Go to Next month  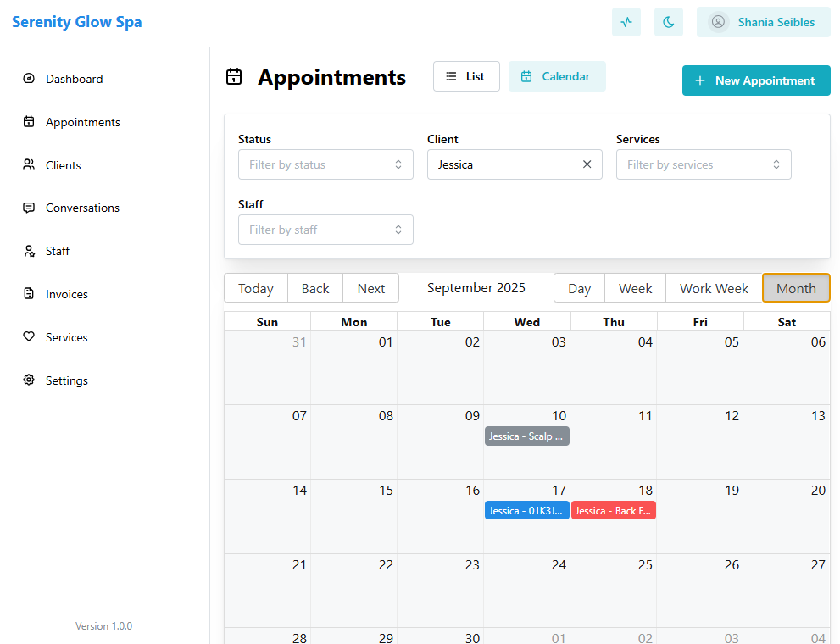coord(370,288)
